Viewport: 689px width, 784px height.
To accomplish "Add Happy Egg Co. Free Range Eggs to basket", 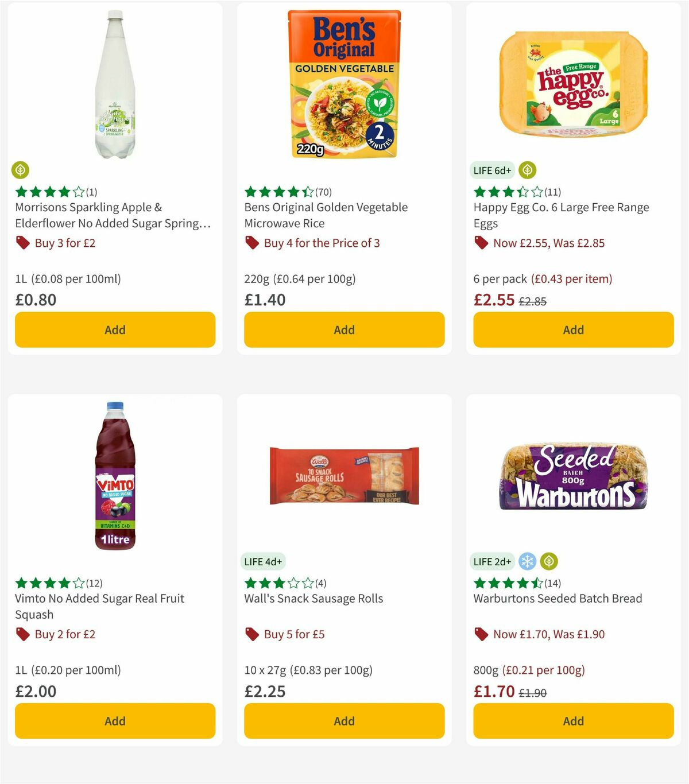I will pos(573,329).
